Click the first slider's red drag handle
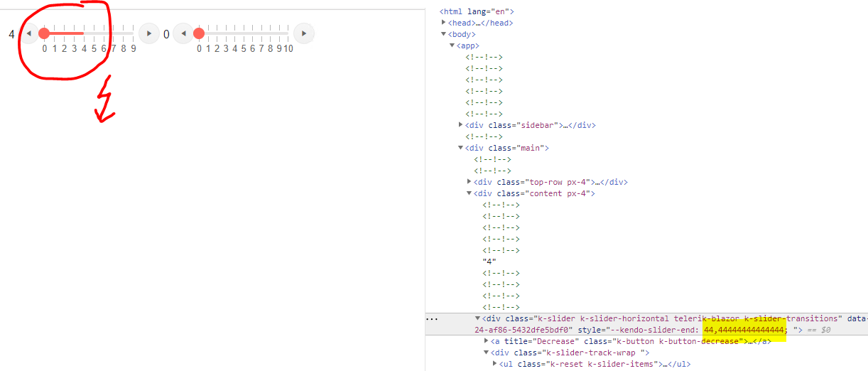The width and height of the screenshot is (868, 371). point(44,33)
